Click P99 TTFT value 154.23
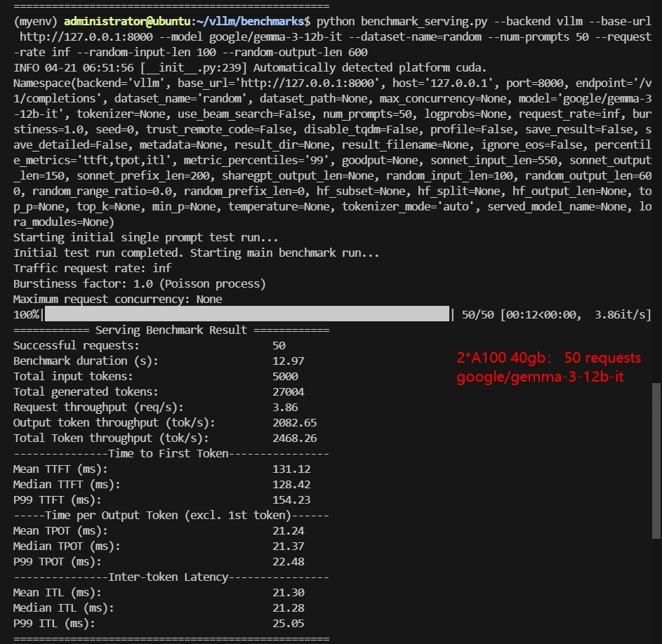Screen dimensions: 662x644 (291, 500)
